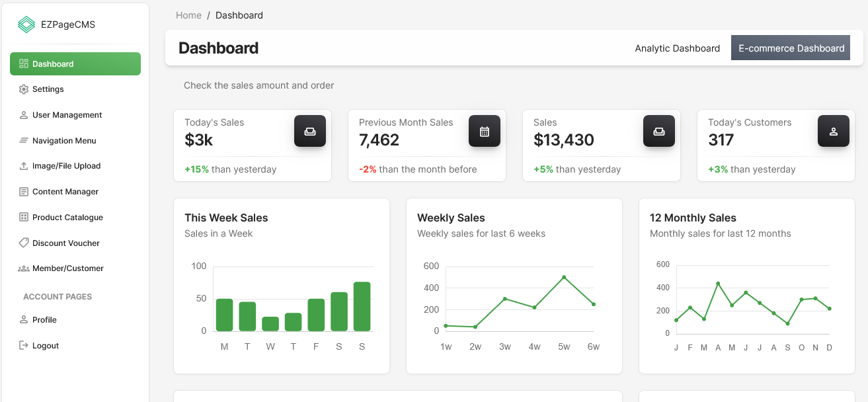Viewport: 868px width, 402px height.
Task: Click the Logout arrow icon
Action: click(x=24, y=345)
